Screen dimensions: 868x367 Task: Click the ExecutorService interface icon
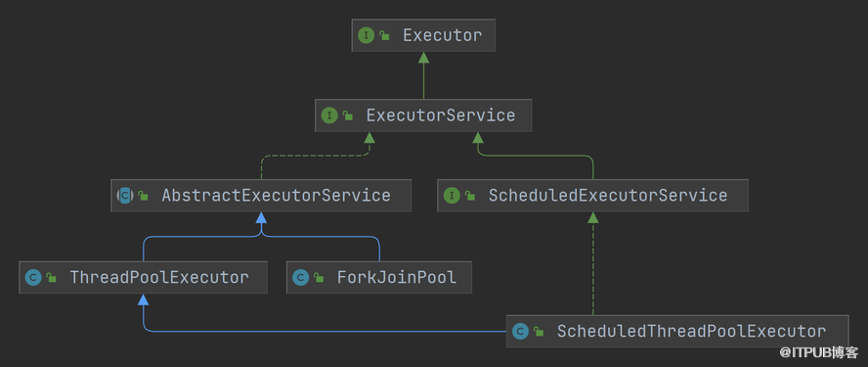point(329,115)
